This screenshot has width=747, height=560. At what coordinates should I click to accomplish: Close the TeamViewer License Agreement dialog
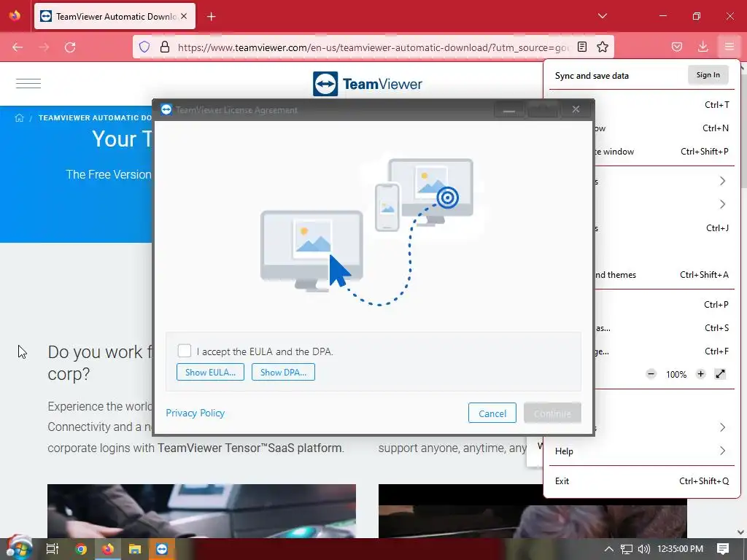tap(576, 109)
